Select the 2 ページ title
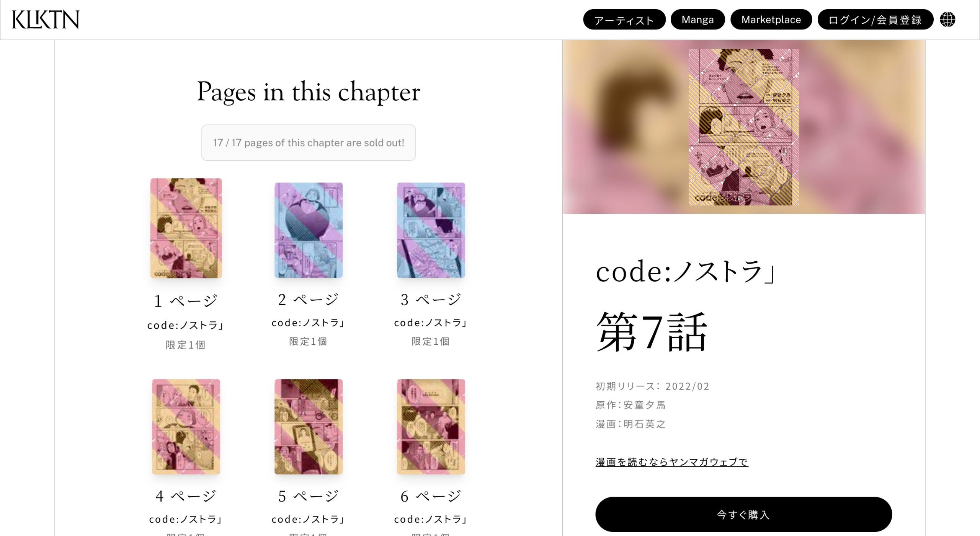This screenshot has height=536, width=980. pos(309,299)
